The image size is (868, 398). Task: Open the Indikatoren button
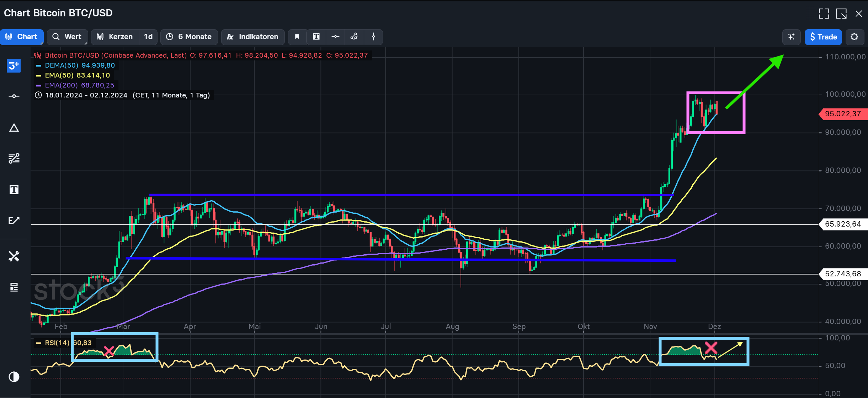253,37
